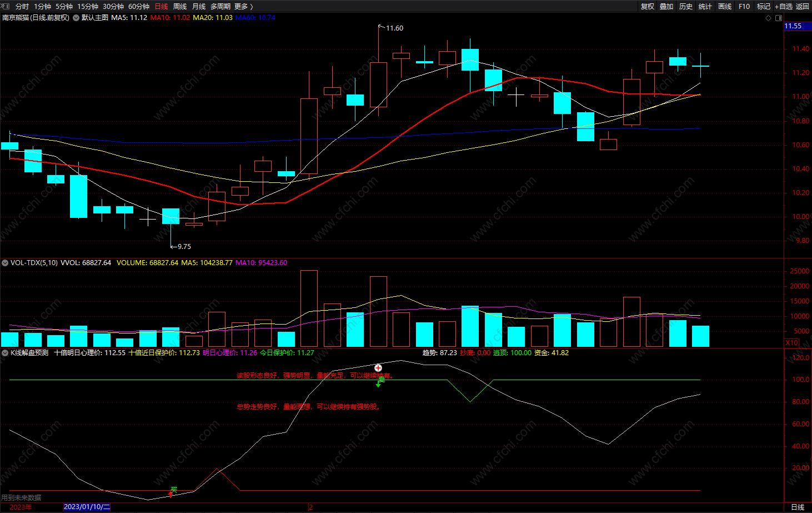The width and height of the screenshot is (812, 513).
Task: Switch to 周线 weekly chart
Action: tap(180, 6)
